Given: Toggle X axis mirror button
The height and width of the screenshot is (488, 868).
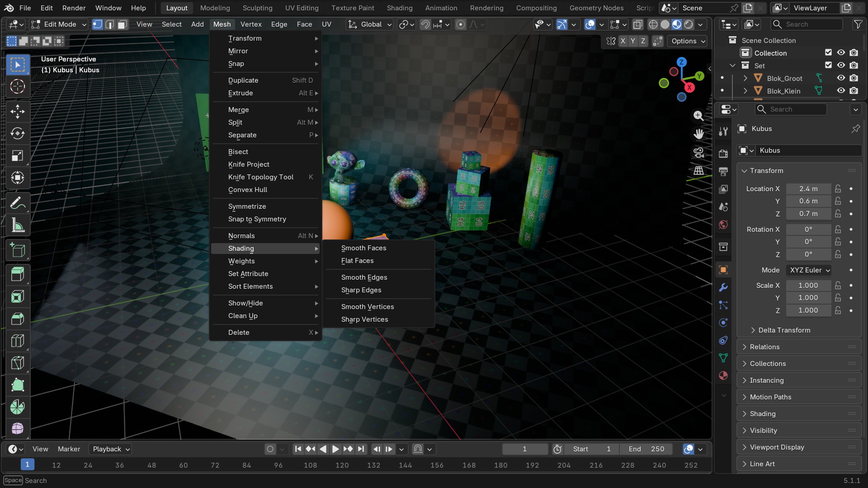Looking at the screenshot, I should tap(623, 41).
